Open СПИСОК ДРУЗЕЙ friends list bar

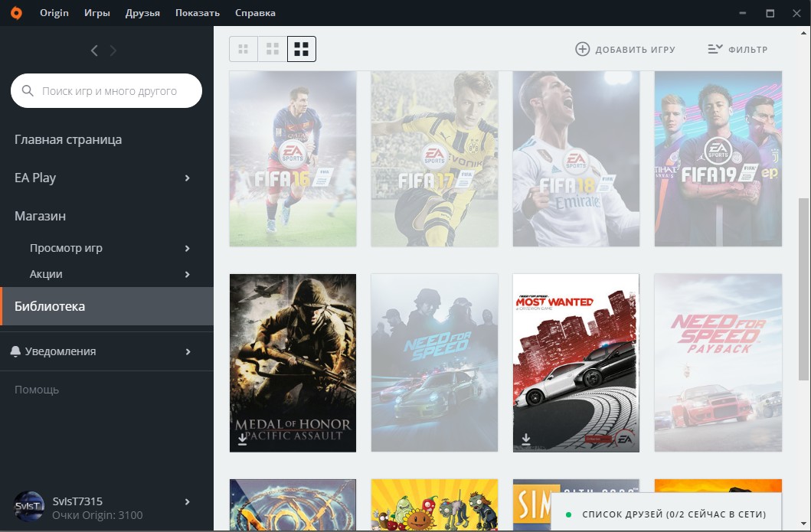(x=666, y=512)
